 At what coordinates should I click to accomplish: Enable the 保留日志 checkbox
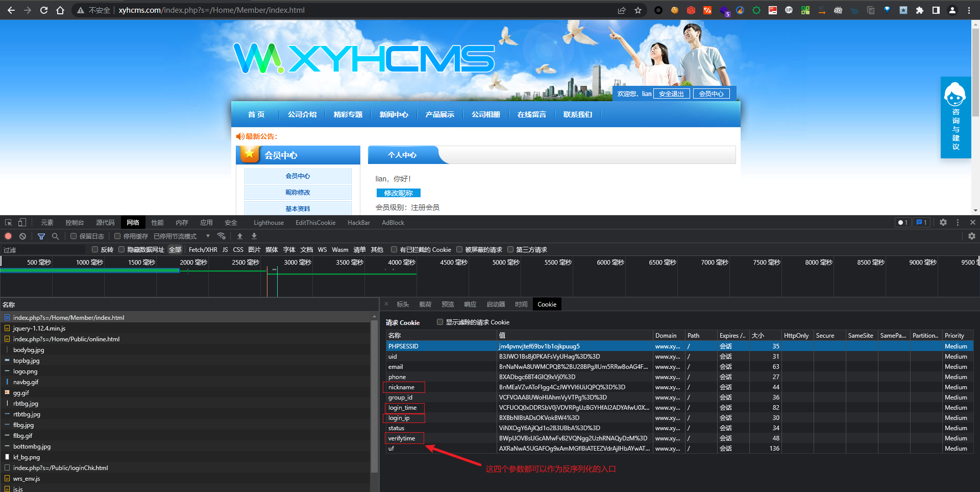73,236
